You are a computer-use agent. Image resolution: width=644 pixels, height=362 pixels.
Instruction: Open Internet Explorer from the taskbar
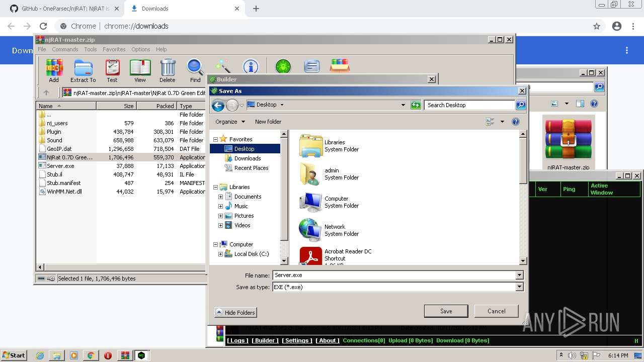[x=40, y=355]
